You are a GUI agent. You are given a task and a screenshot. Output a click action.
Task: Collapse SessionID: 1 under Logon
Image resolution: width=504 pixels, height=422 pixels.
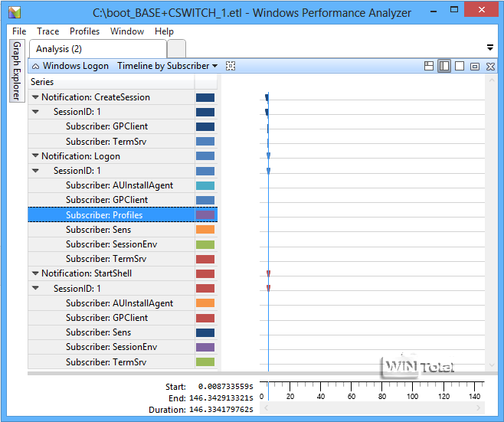pyautogui.click(x=35, y=171)
